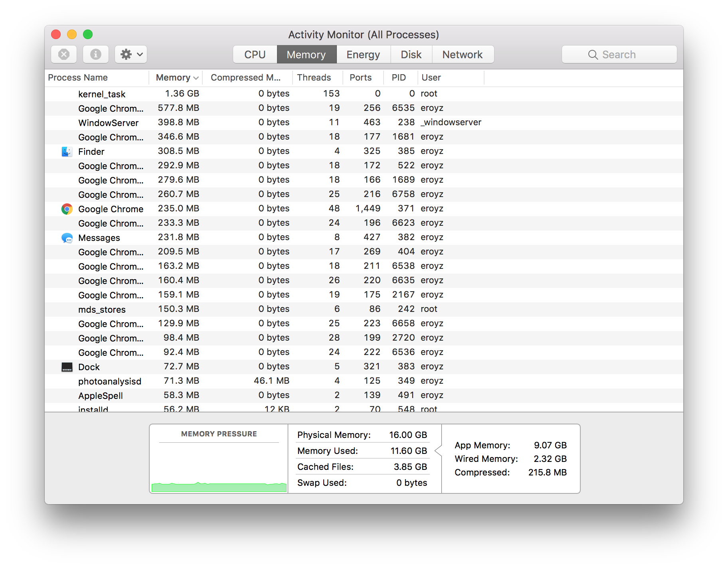Click the Dock process icon
This screenshot has height=568, width=728.
67,367
